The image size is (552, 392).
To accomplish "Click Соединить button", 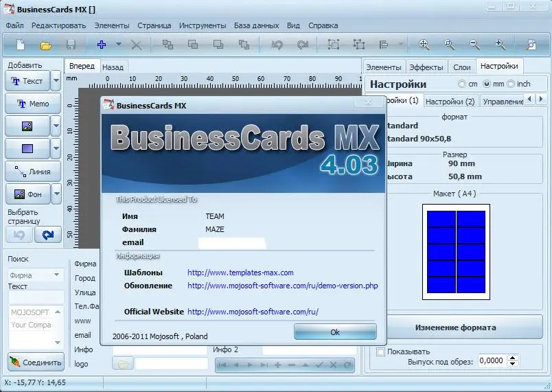I will [x=36, y=362].
